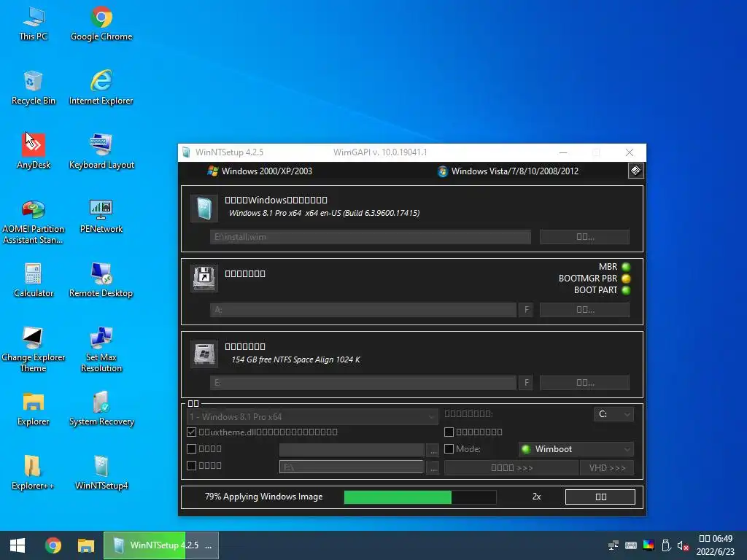Open the Explorer desktop icon
The width and height of the screenshot is (747, 560).
point(34,410)
